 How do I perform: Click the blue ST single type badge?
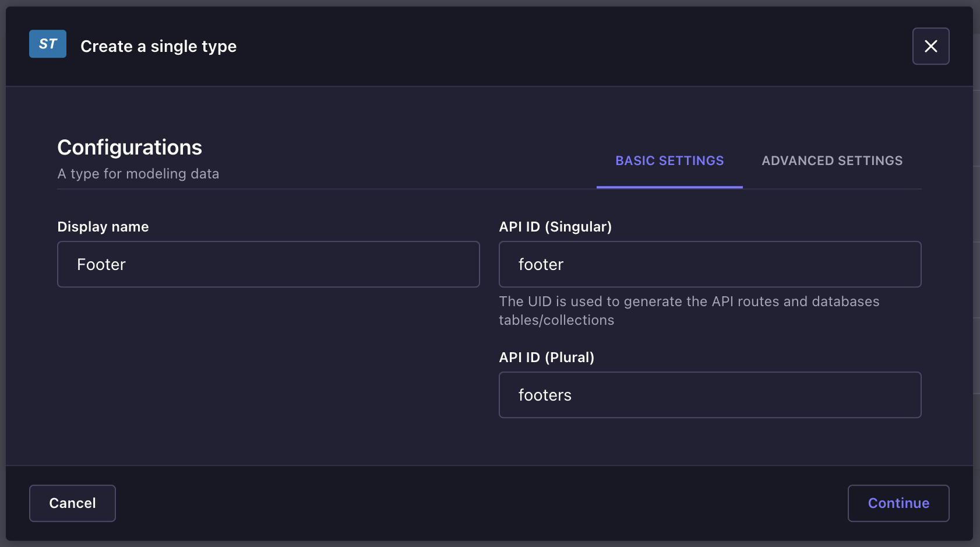(x=48, y=44)
